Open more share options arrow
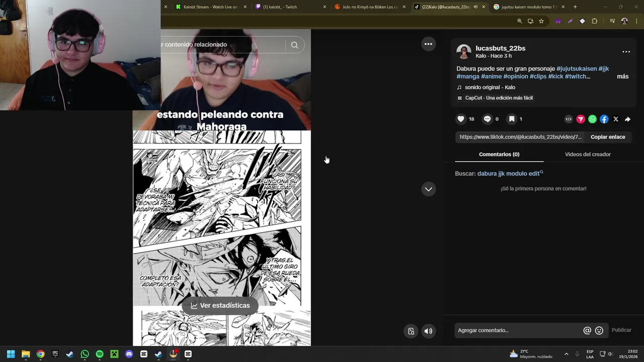The width and height of the screenshot is (644, 362). tap(627, 119)
